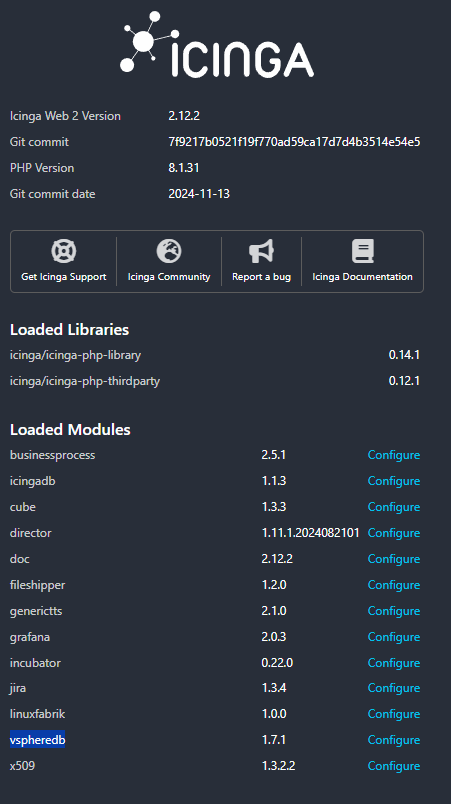The image size is (451, 804).
Task: Click the icingadb module name
Action: click(x=32, y=481)
